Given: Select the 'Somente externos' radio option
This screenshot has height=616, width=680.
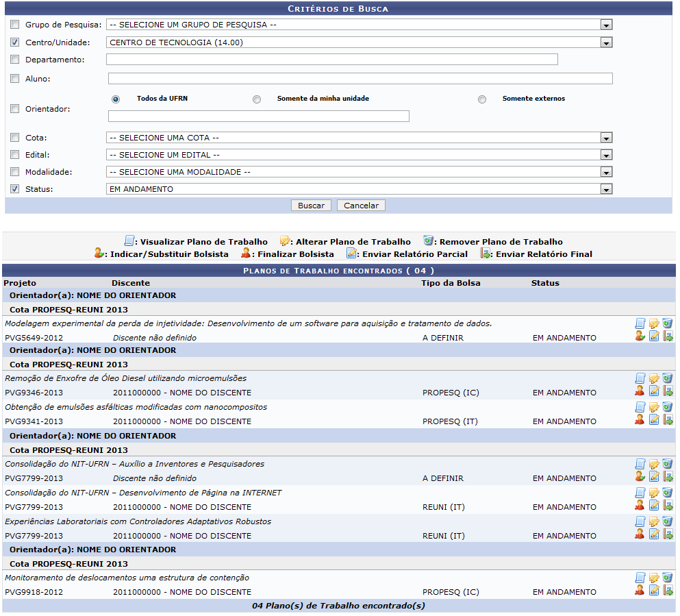Looking at the screenshot, I should pos(482,99).
